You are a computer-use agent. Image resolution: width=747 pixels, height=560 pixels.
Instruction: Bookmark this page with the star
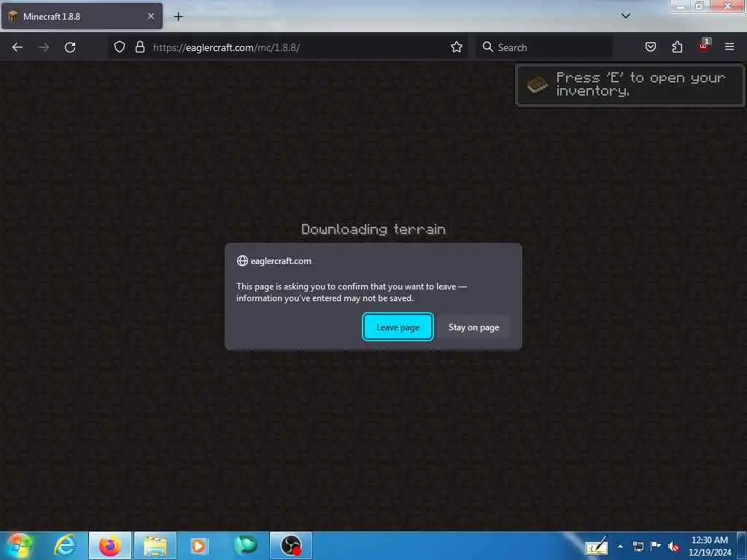pyautogui.click(x=457, y=47)
